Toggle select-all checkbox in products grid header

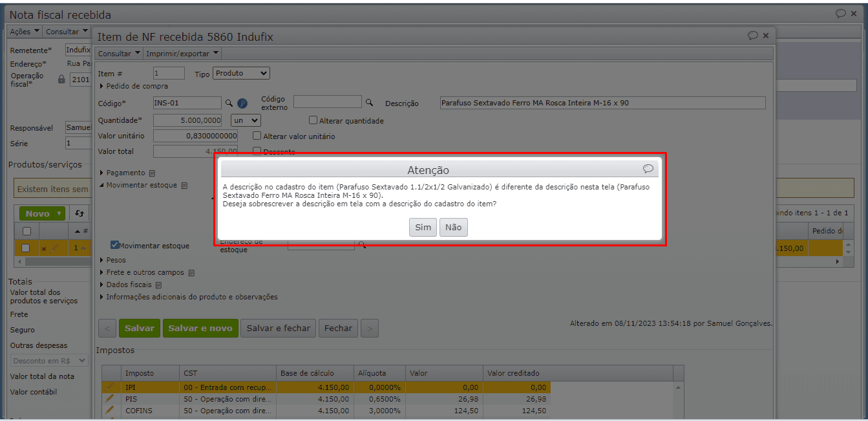click(26, 231)
